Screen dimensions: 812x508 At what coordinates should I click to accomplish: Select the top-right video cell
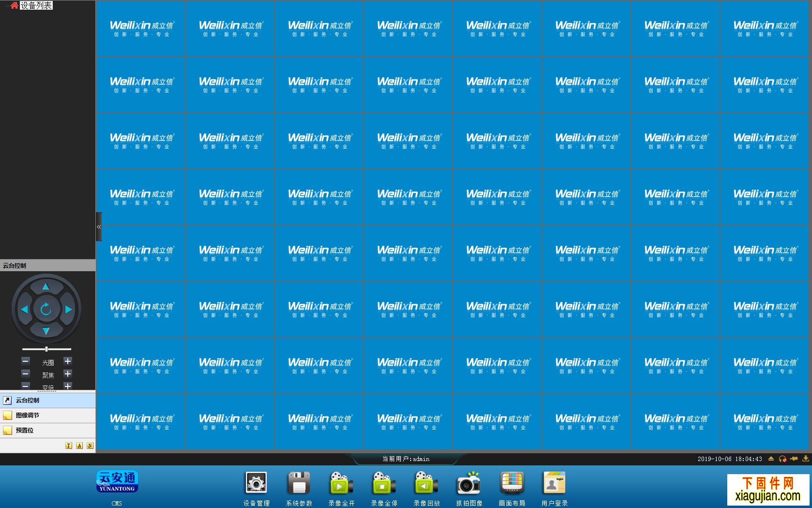tap(764, 28)
